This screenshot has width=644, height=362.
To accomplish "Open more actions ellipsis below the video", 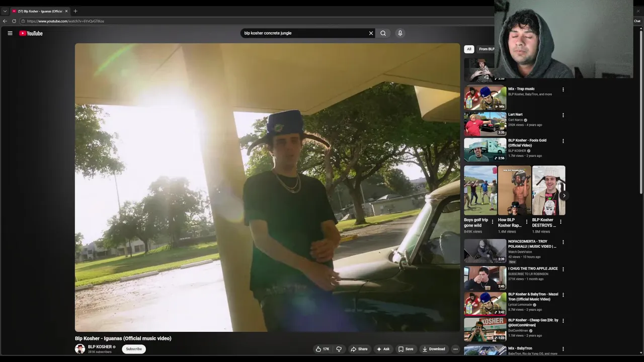I will (x=455, y=349).
